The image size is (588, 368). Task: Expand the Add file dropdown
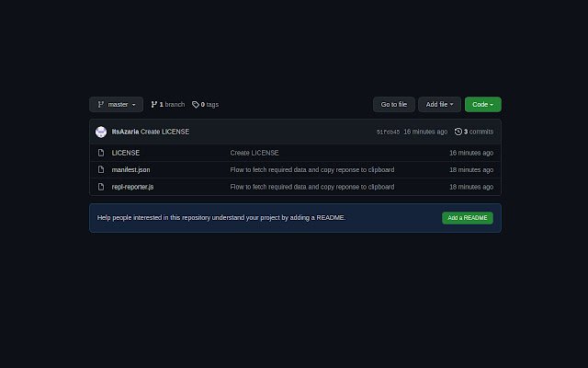pyautogui.click(x=439, y=104)
